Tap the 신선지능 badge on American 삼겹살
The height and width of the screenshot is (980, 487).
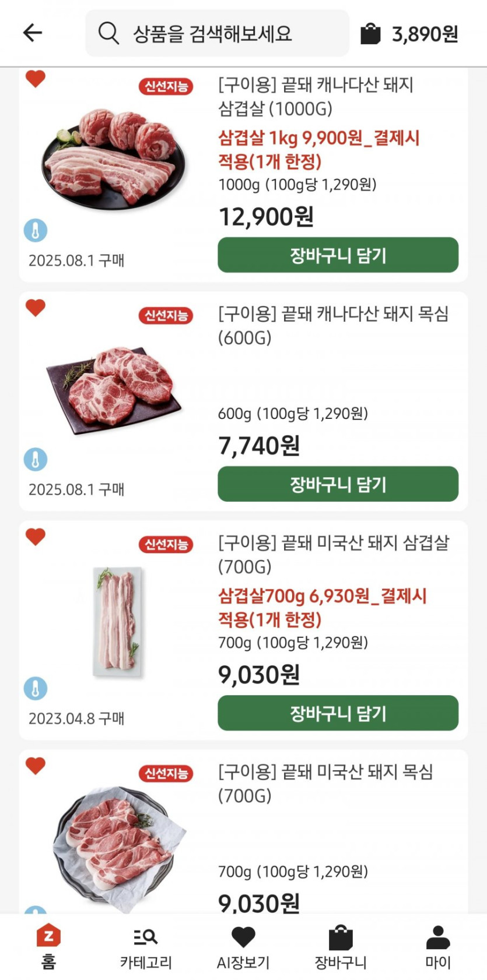point(166,544)
